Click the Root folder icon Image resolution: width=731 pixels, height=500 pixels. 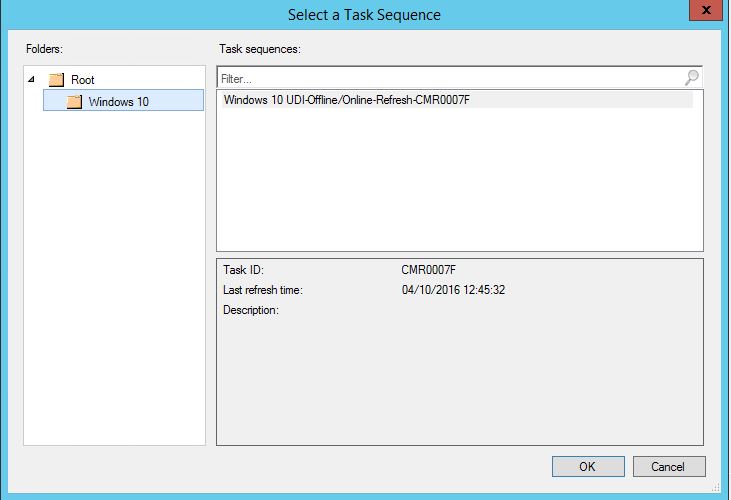click(57, 80)
